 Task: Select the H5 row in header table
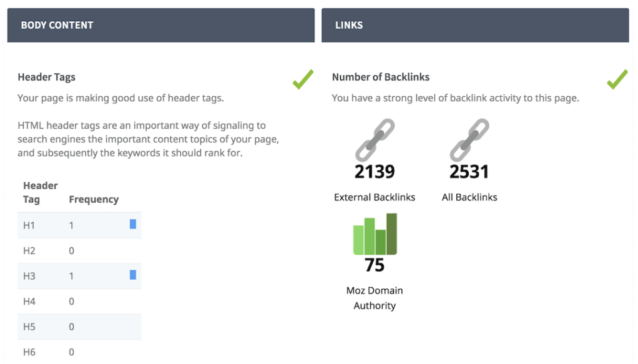[x=79, y=327]
